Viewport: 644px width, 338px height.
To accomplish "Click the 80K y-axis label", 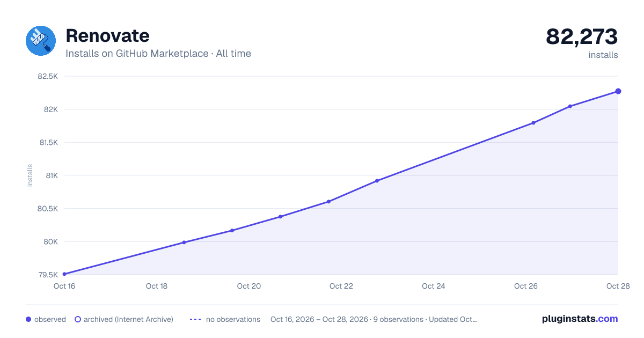I will click(50, 241).
